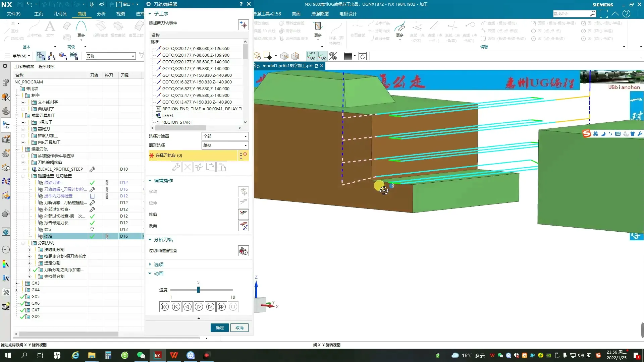Collapse the 子工序 section
The image size is (644, 362).
[150, 14]
